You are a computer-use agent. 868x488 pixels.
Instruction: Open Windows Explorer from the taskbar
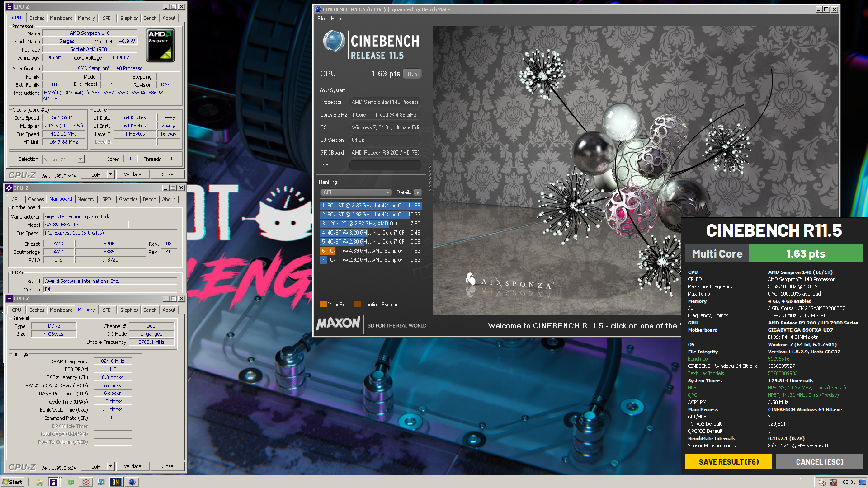pos(40,482)
